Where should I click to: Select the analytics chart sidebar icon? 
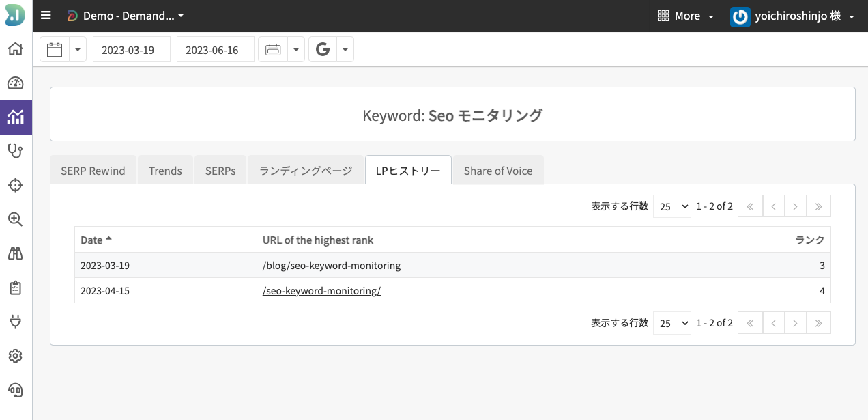click(x=15, y=117)
